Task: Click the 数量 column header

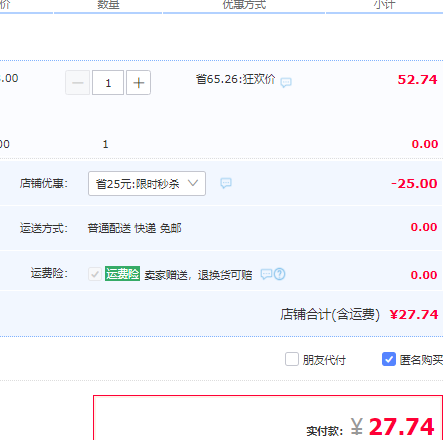Action: click(x=108, y=5)
